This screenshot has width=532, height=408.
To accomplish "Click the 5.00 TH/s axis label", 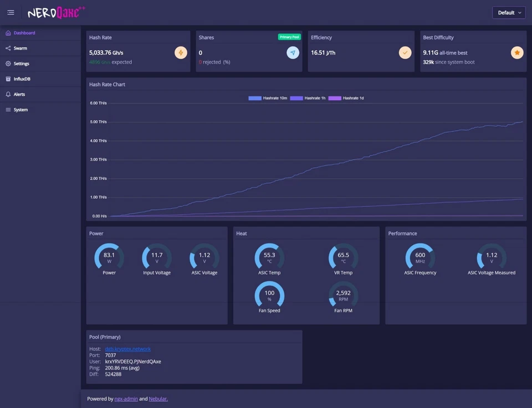I will point(99,122).
